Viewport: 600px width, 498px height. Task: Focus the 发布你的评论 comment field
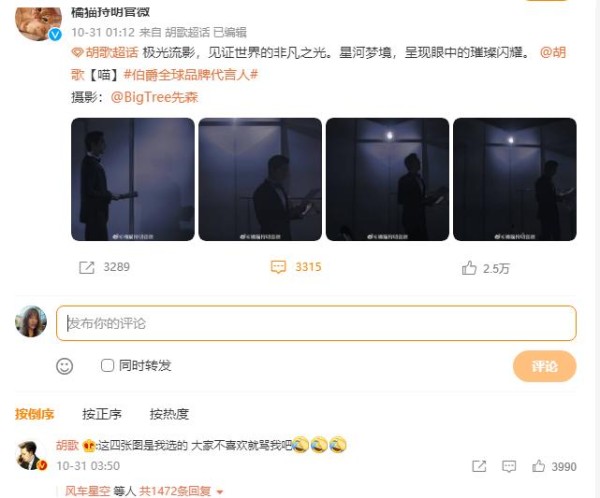coord(316,323)
